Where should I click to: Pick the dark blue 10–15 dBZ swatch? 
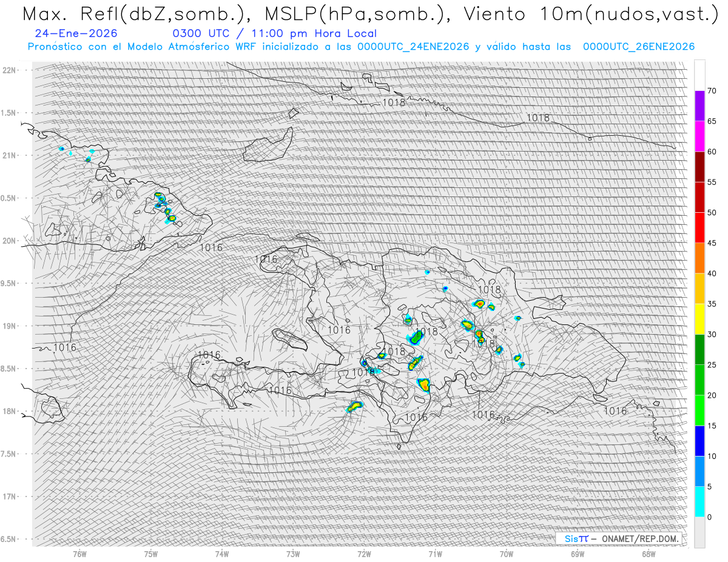[699, 441]
